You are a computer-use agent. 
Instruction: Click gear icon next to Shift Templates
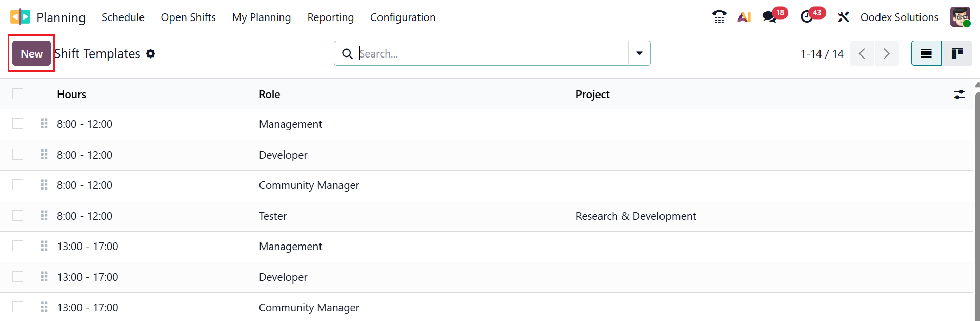coord(150,54)
